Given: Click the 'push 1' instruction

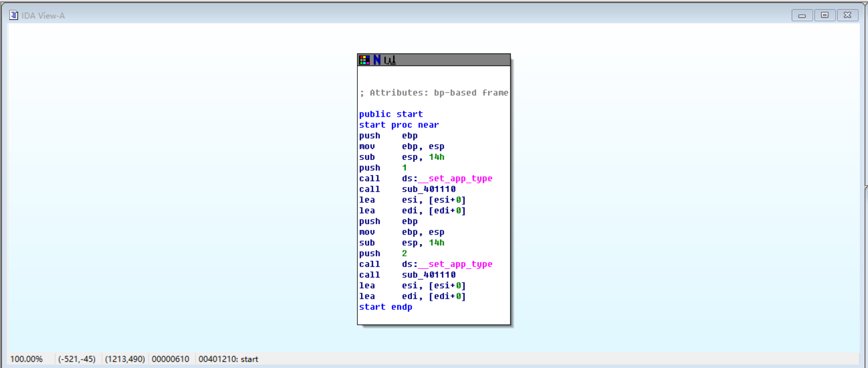Looking at the screenshot, I should [x=383, y=168].
